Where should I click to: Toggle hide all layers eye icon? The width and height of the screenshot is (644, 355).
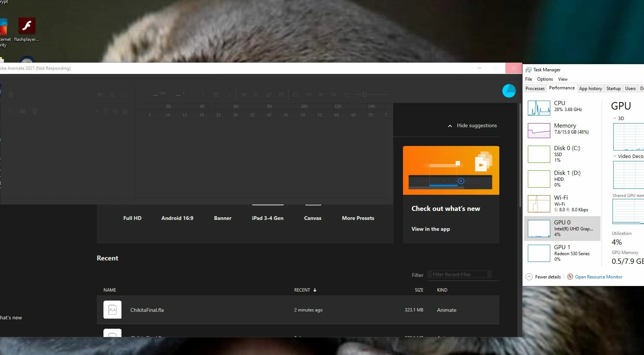115,111
